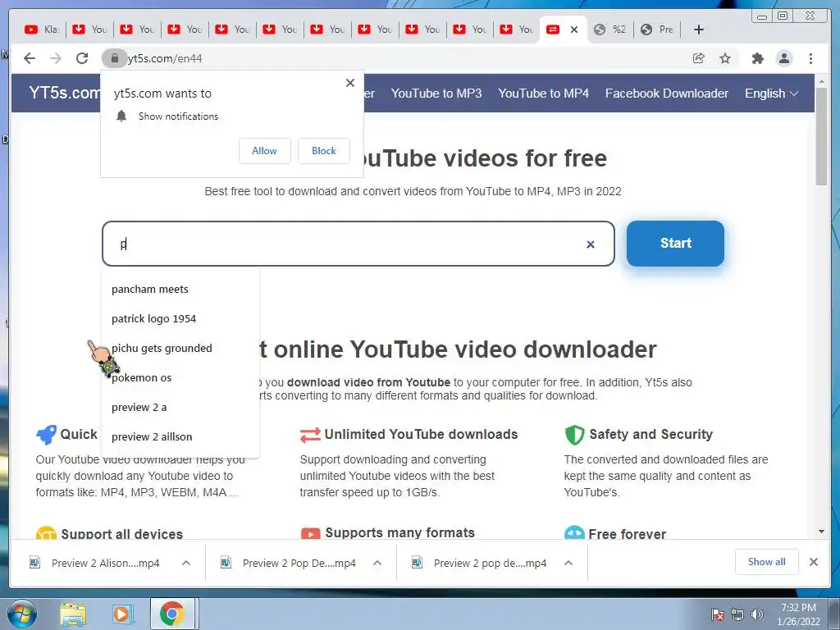Open Windows Explorer from taskbar
Image resolution: width=840 pixels, height=630 pixels.
pyautogui.click(x=72, y=614)
